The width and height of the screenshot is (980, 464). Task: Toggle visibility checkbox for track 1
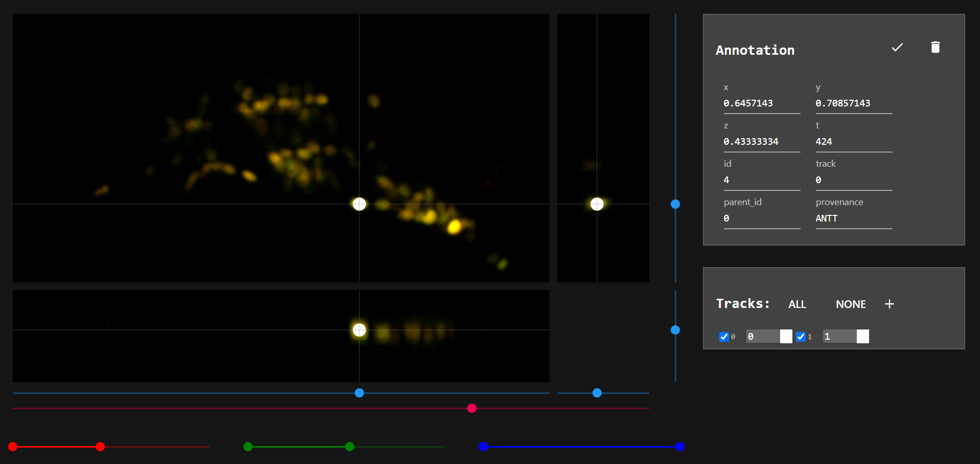(x=801, y=337)
